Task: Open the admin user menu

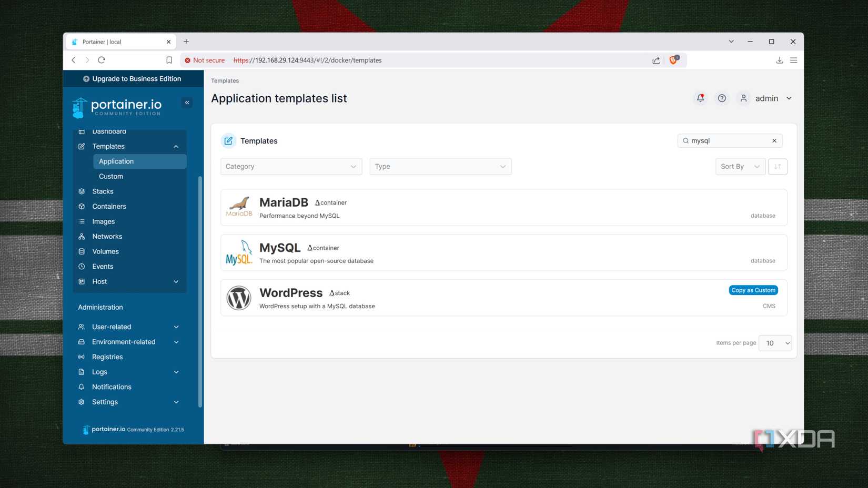Action: (766, 98)
